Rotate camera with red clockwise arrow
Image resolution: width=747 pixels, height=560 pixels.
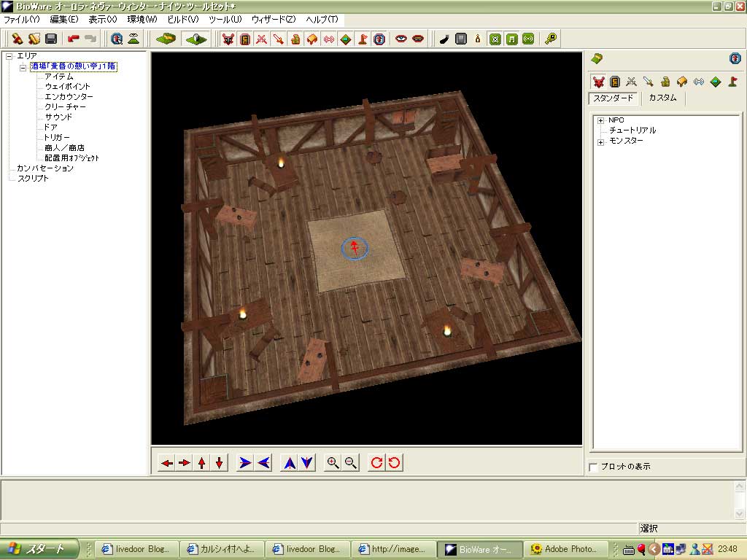click(376, 463)
